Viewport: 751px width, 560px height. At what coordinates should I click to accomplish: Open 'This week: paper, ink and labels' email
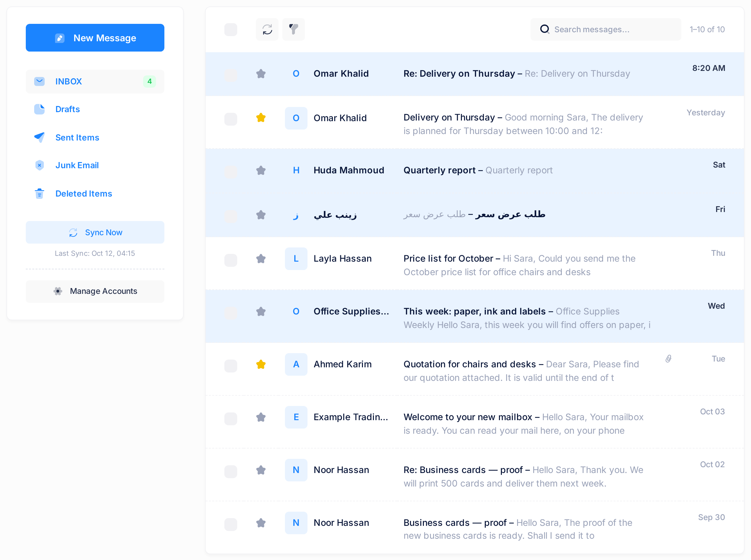tap(474, 311)
